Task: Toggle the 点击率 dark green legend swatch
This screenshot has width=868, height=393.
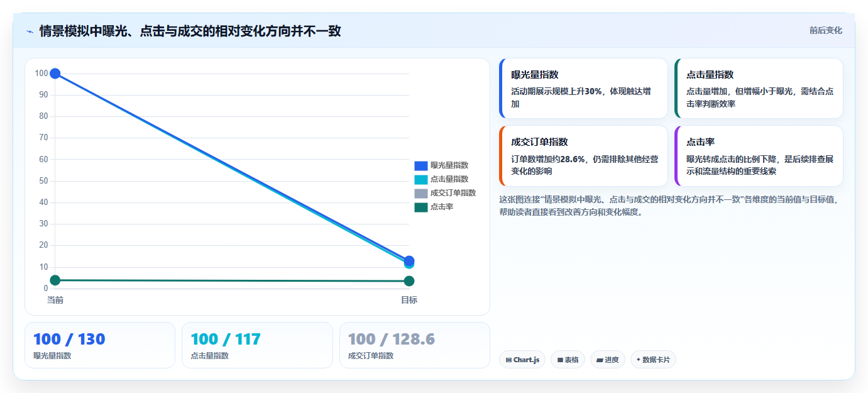Action: pyautogui.click(x=421, y=208)
